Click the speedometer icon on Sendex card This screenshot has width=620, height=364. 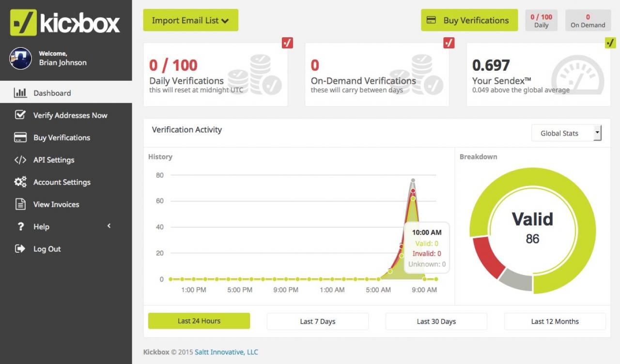click(x=577, y=75)
